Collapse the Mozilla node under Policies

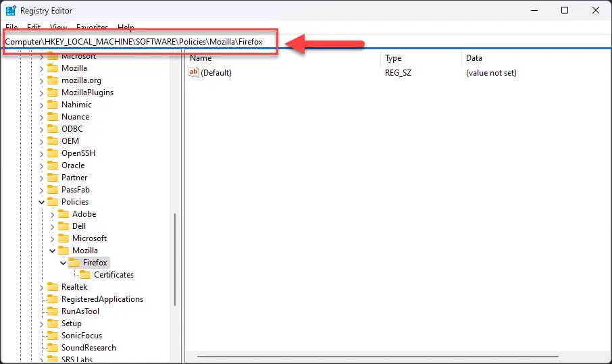point(52,251)
